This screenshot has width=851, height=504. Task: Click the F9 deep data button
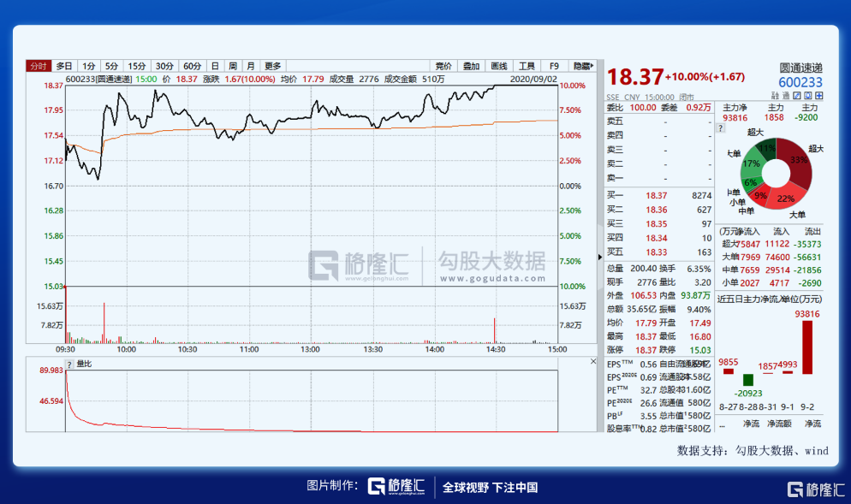554,66
